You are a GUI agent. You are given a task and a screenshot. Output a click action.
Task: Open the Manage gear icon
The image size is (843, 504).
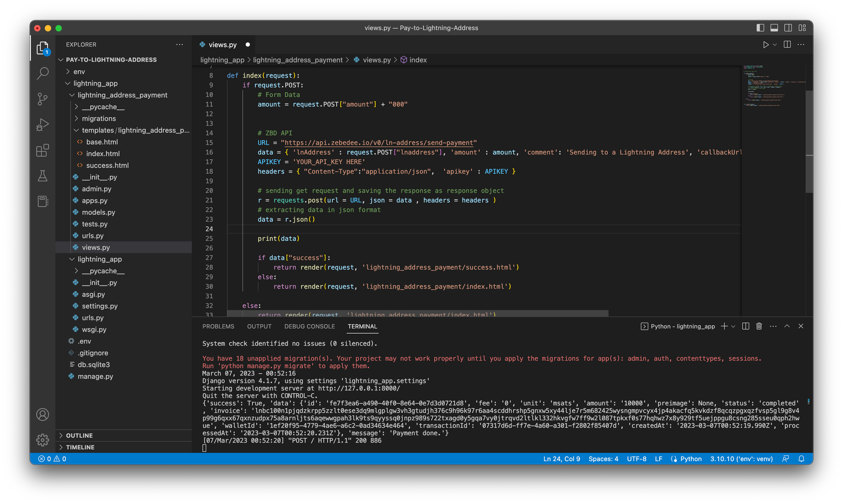coord(43,440)
